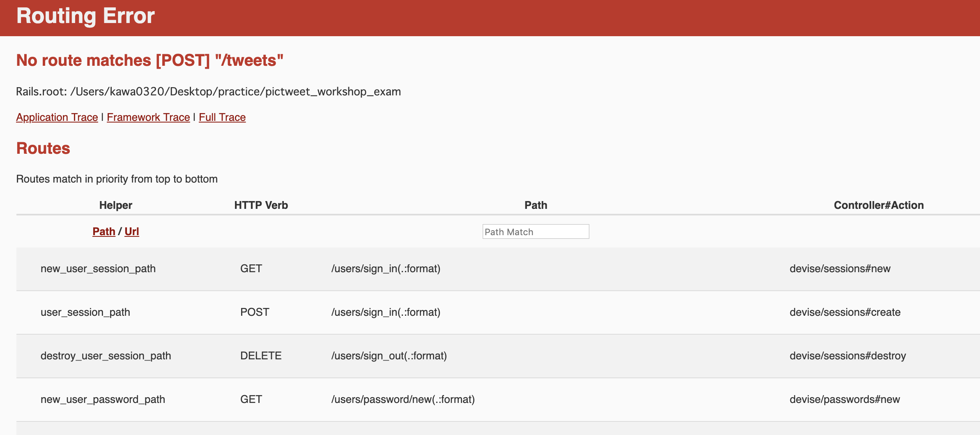The height and width of the screenshot is (435, 980).
Task: Select the /users/password/new(.:format) path entry
Action: tap(403, 399)
